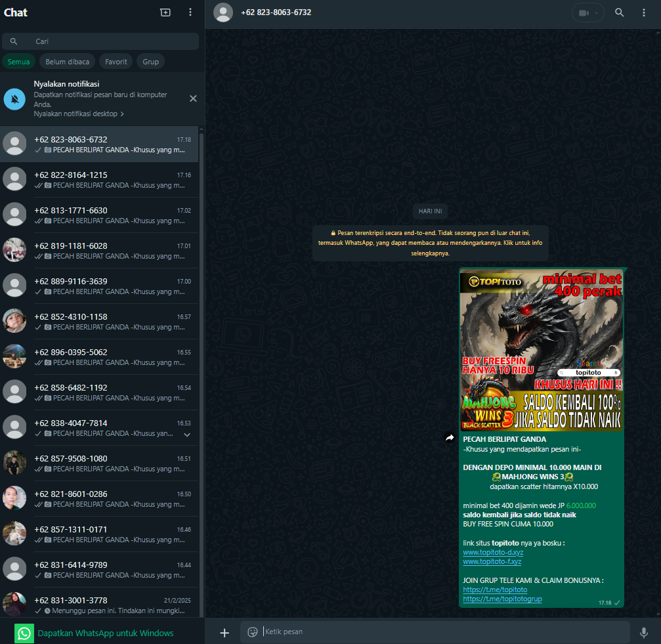
Task: Click the WhatsApp logo icon
Action: pyautogui.click(x=24, y=633)
